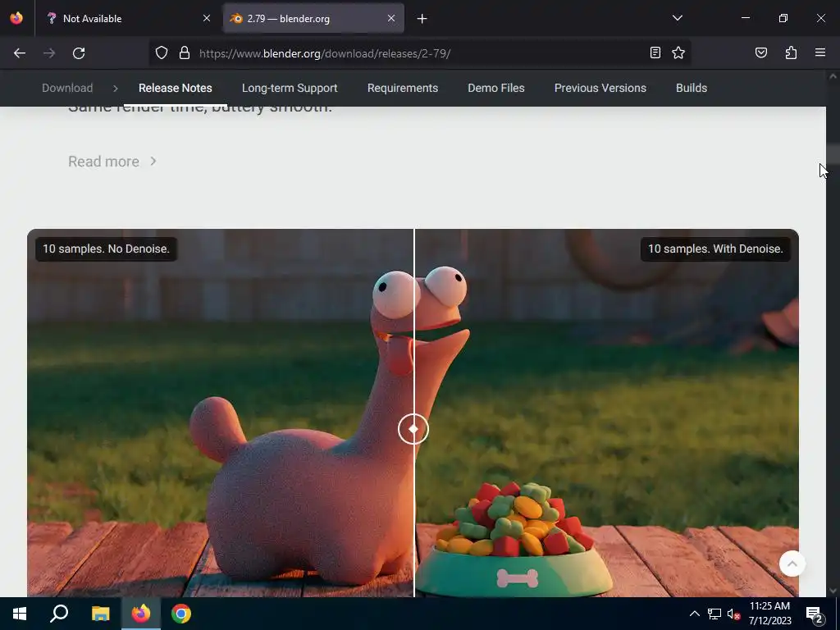Viewport: 840px width, 630px height.
Task: Follow the Read more link
Action: (112, 162)
